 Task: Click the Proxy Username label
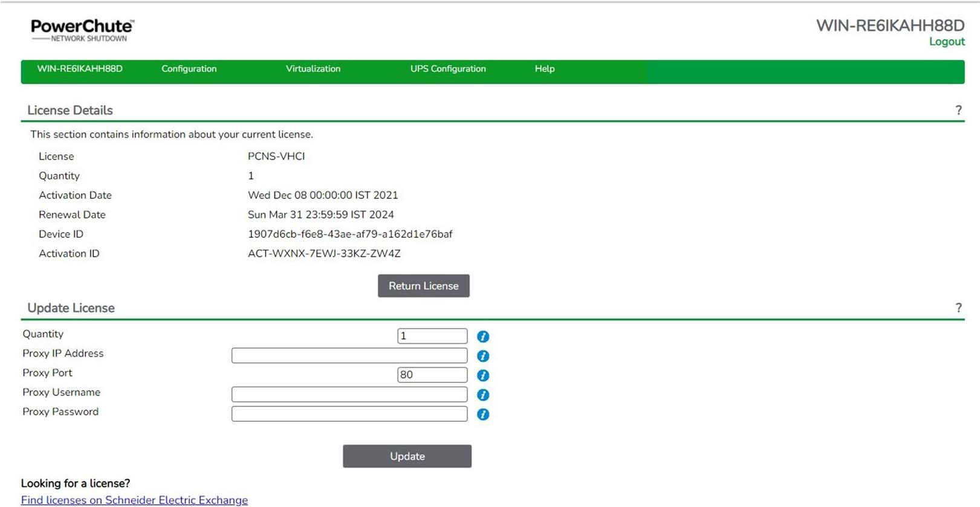coord(61,392)
